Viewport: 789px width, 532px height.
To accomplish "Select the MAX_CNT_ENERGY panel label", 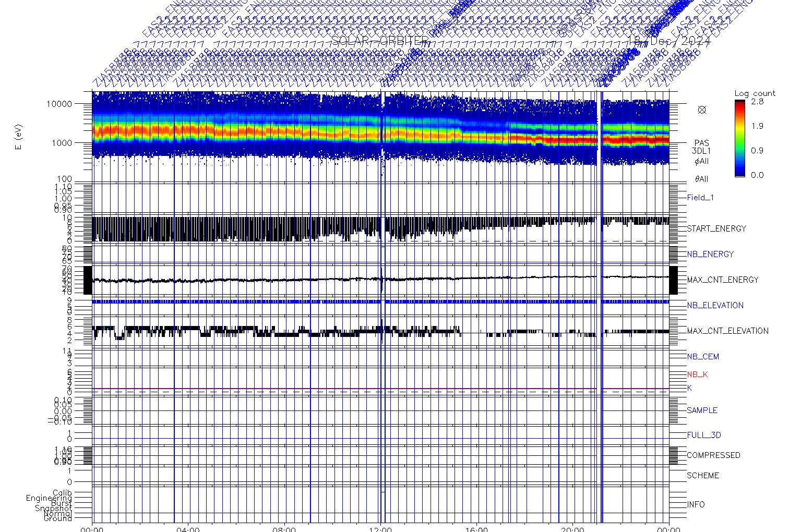I will (x=723, y=280).
